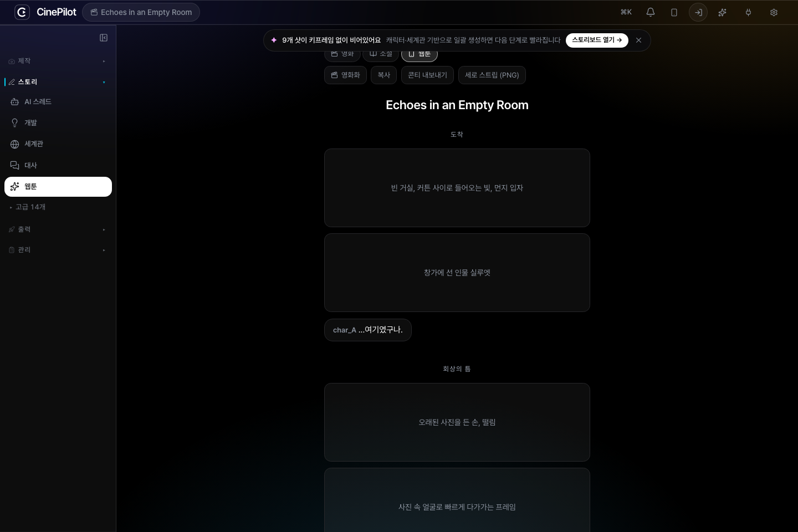The height and width of the screenshot is (532, 798).
Task: Collapse the sidebar panel icon
Action: 104,38
